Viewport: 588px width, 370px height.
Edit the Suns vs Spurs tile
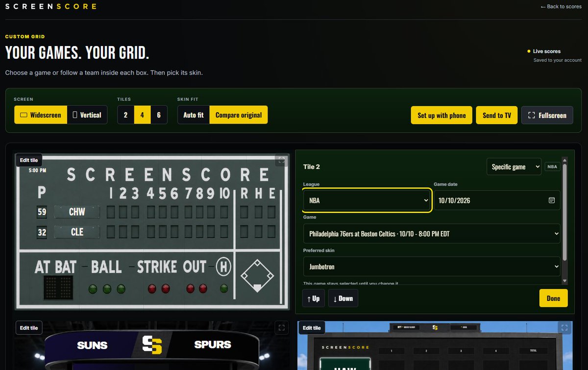(29, 328)
